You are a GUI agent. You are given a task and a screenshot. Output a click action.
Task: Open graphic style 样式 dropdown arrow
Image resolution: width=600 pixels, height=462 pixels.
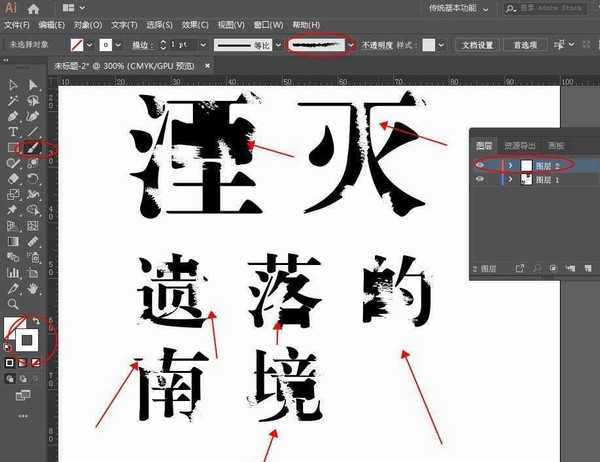tap(441, 45)
